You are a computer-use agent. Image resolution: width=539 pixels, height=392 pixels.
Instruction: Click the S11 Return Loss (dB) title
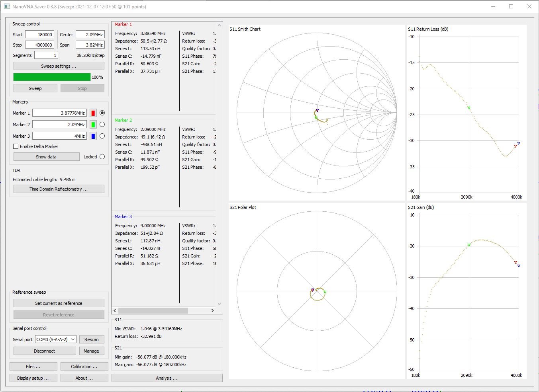click(428, 29)
